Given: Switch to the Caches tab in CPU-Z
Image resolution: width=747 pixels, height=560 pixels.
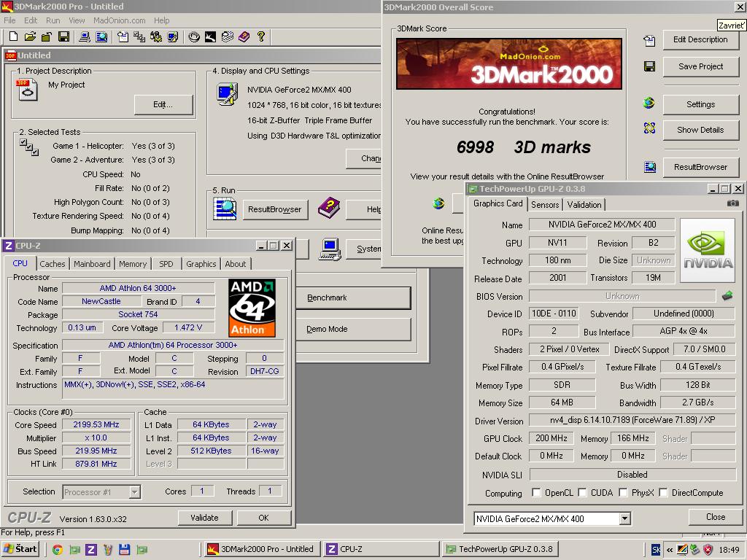Looking at the screenshot, I should point(52,264).
